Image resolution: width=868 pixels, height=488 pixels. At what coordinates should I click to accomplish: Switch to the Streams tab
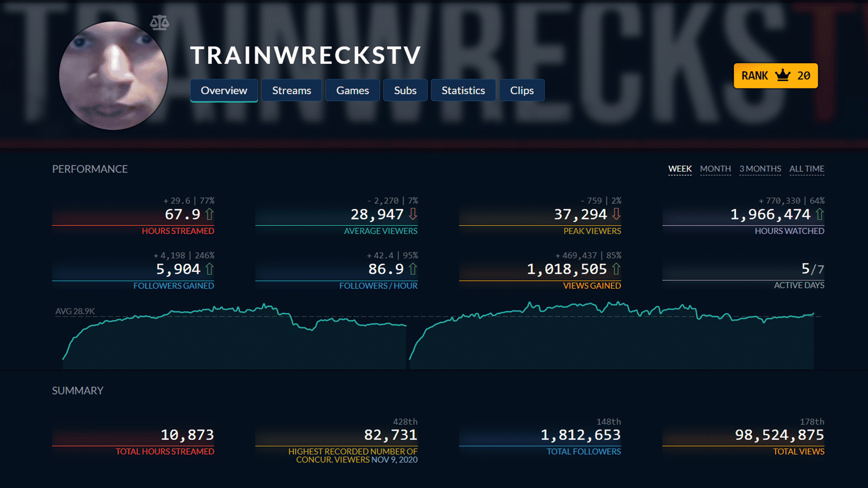(292, 90)
